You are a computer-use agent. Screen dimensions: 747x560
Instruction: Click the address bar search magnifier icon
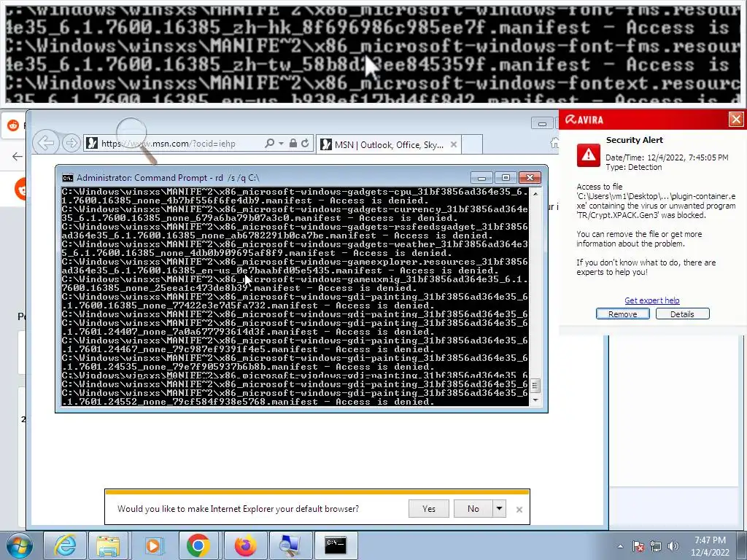[x=270, y=143]
